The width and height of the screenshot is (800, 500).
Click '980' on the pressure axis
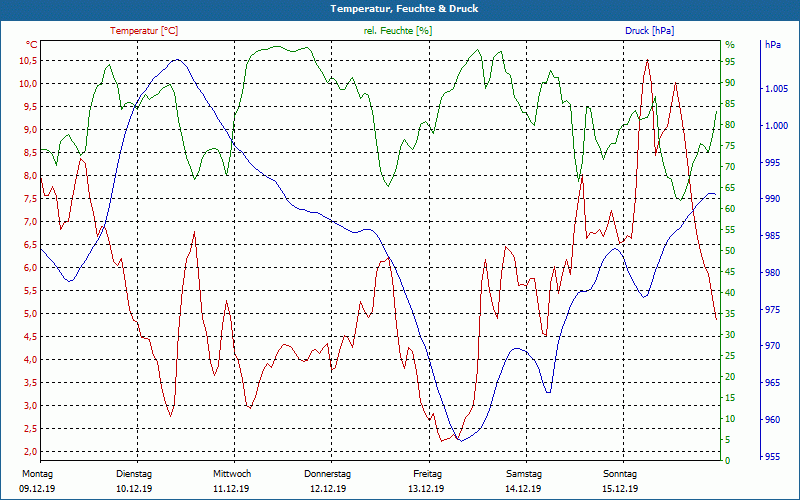(x=773, y=273)
